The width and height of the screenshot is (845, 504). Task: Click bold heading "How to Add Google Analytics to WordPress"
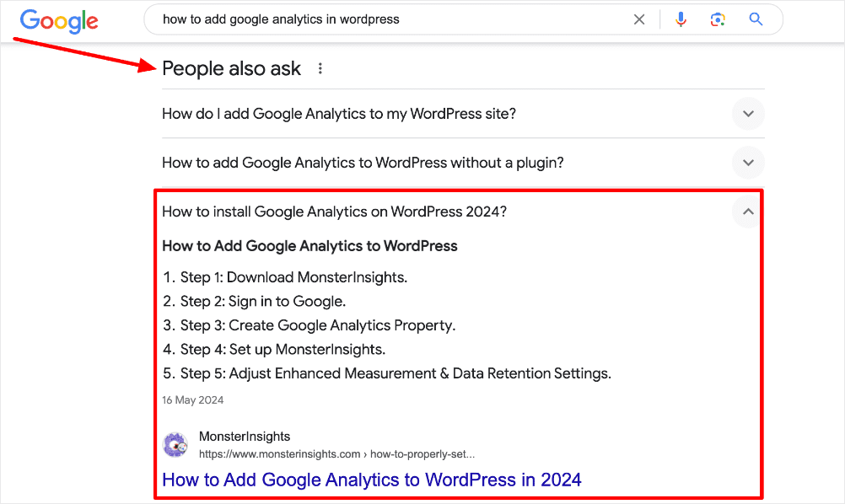pyautogui.click(x=309, y=246)
